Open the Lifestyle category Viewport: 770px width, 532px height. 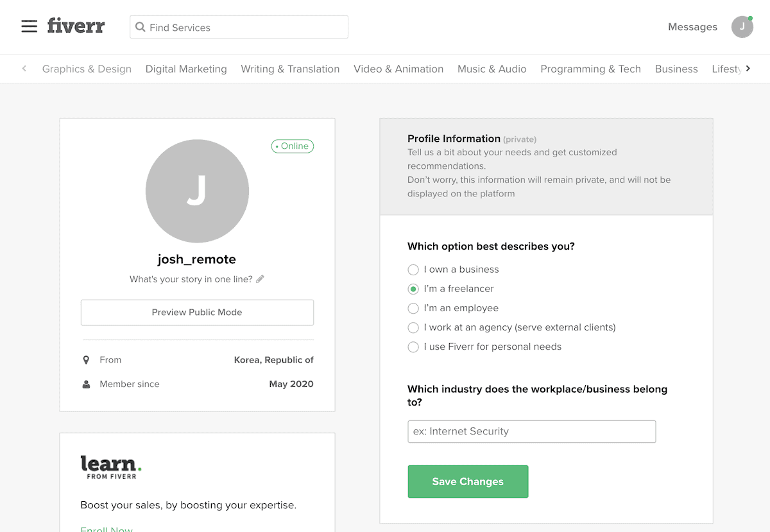[x=726, y=69]
